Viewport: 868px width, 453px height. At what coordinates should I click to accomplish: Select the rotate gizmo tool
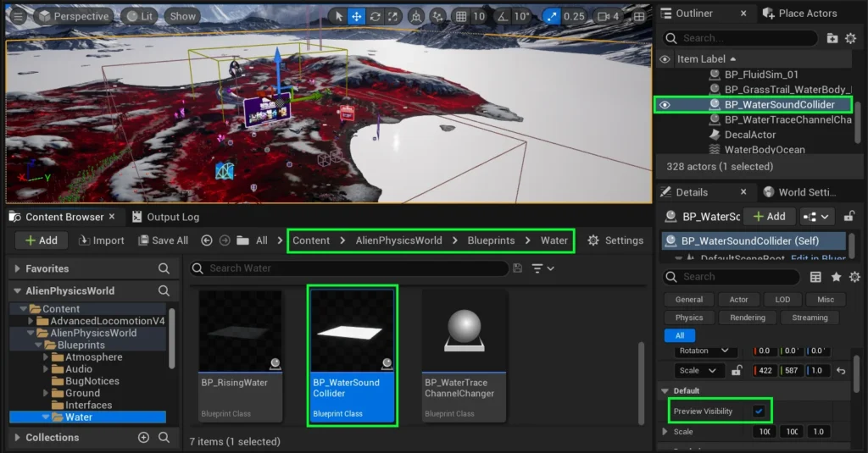click(376, 16)
